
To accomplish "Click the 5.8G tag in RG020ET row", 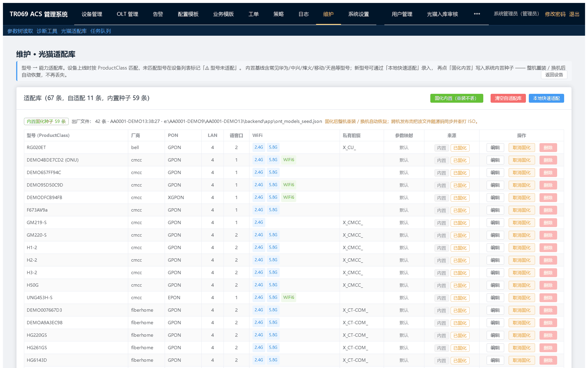I will point(273,147).
